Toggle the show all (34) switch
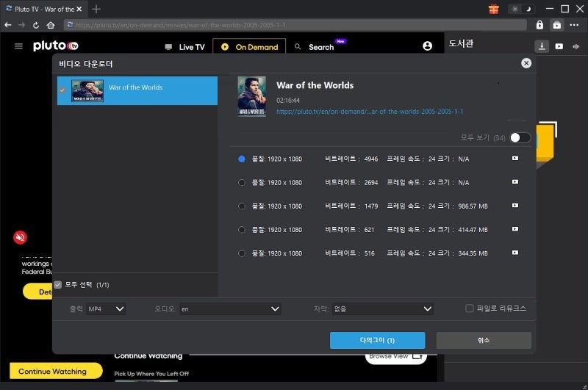This screenshot has height=390, width=588. click(520, 137)
